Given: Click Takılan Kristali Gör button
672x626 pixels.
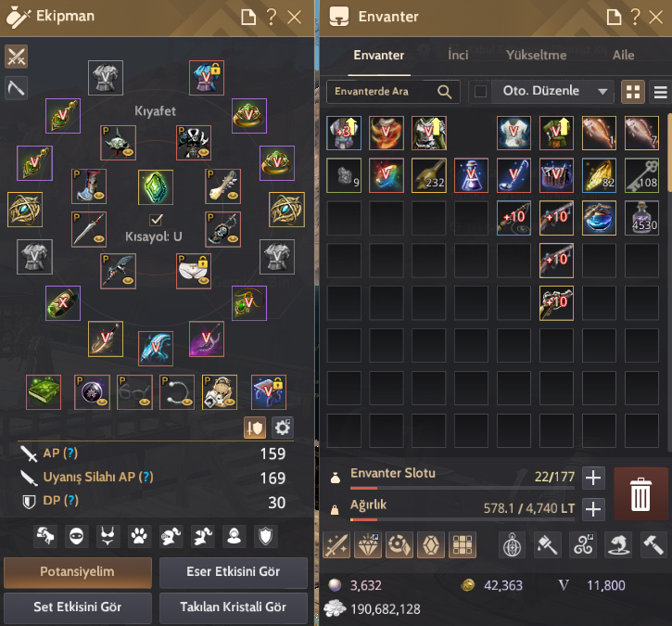Looking at the screenshot, I should 234,607.
